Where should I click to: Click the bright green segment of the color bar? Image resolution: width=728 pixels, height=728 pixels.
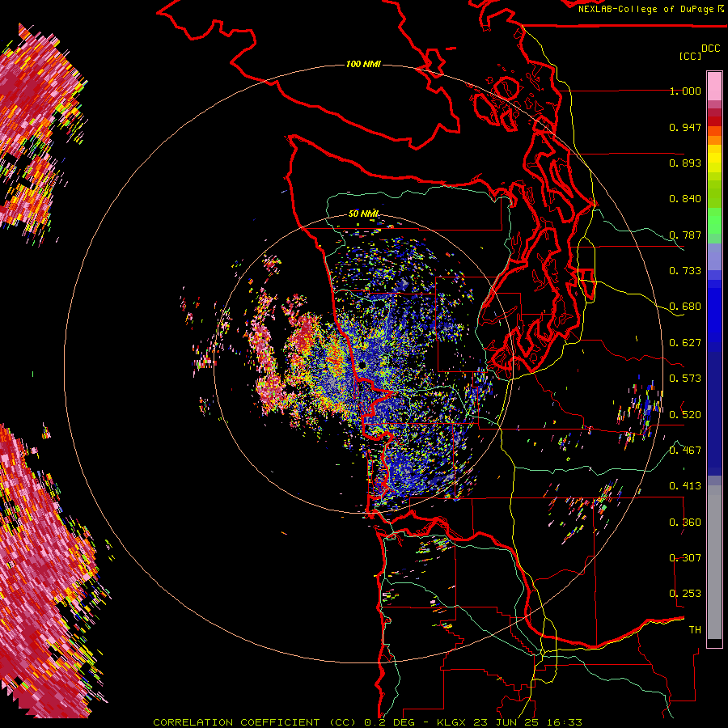pos(714,221)
